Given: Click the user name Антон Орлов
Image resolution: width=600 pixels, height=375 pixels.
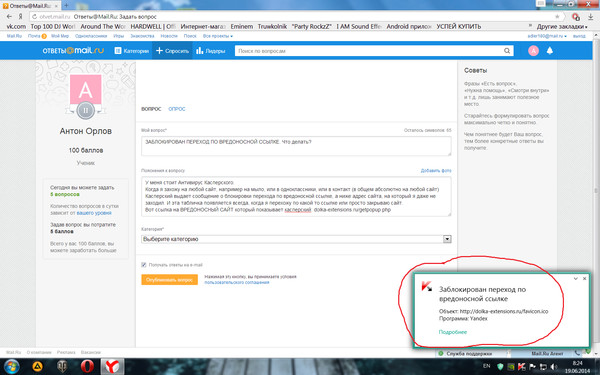Looking at the screenshot, I should tap(86, 131).
